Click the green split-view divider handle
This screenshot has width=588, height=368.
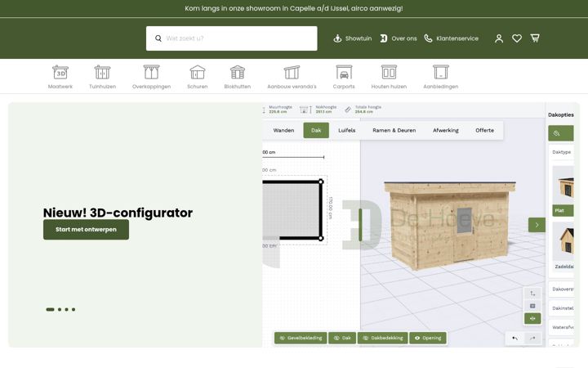click(x=360, y=225)
